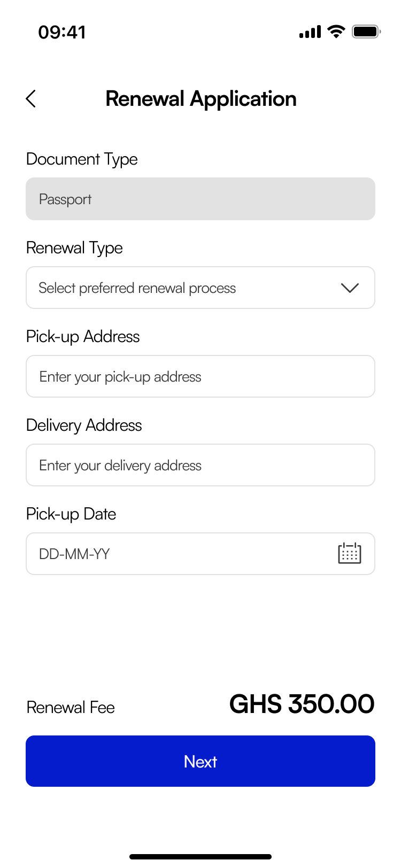The width and height of the screenshot is (401, 868).
Task: Click the Document Type label
Action: (82, 159)
